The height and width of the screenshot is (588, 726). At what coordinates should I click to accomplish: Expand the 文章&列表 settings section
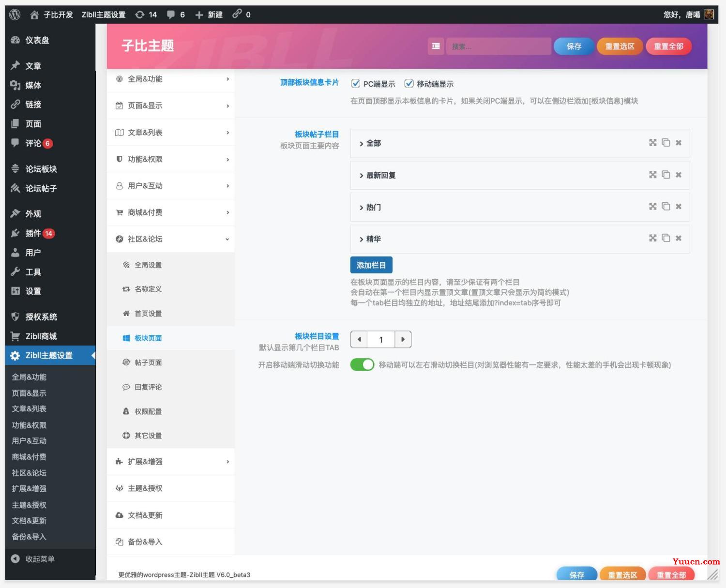[x=171, y=132]
